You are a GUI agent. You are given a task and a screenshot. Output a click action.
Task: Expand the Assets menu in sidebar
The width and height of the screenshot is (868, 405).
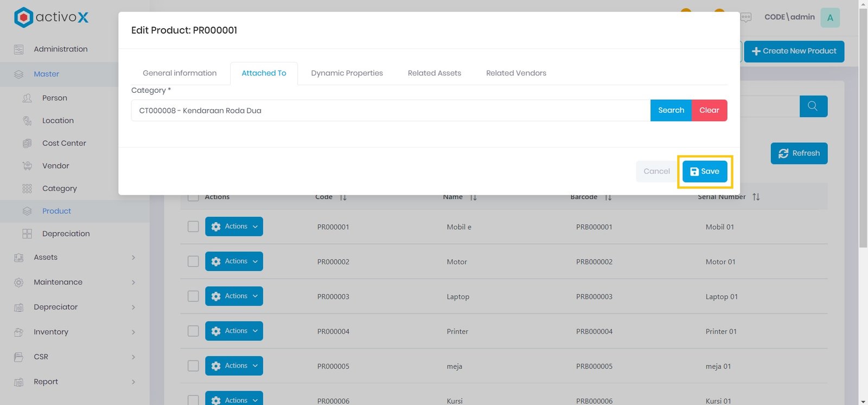[x=74, y=257]
